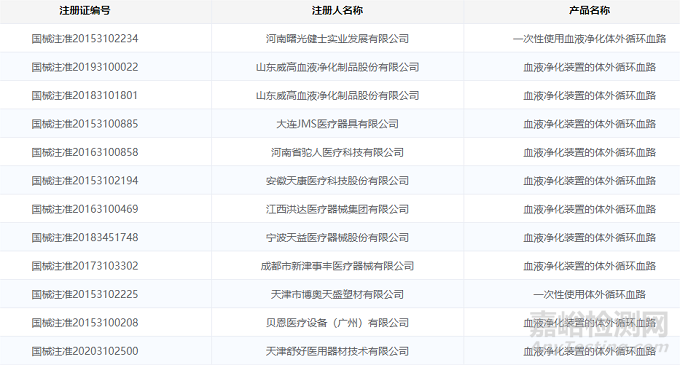Click registrant 河南曙光健士实业发展有限公司

click(x=337, y=39)
